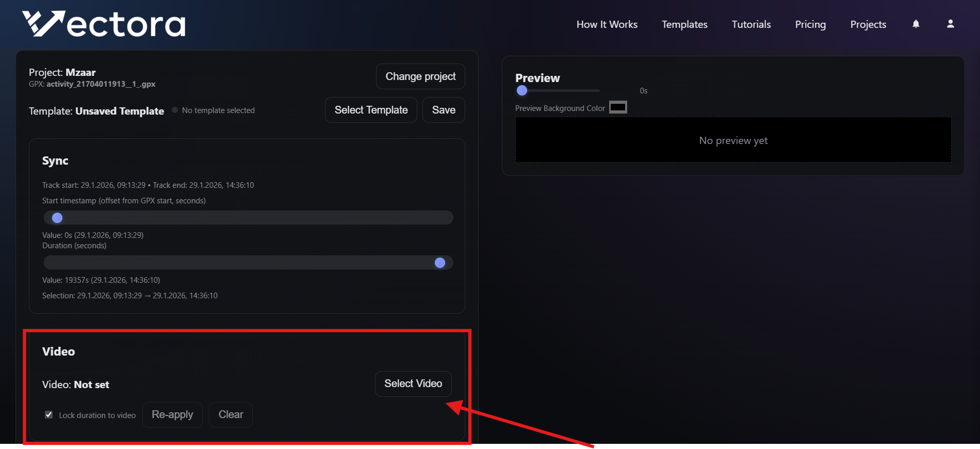
Task: Save the current template
Action: tap(444, 110)
